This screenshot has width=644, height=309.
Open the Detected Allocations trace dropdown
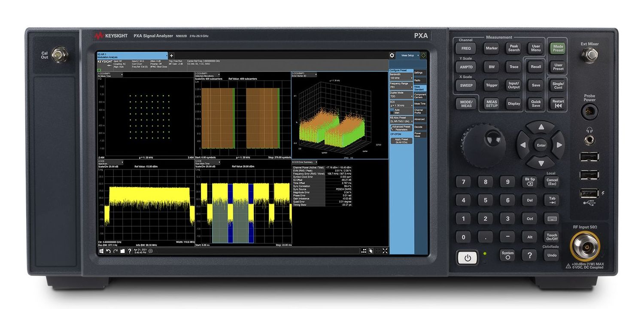coord(208,75)
